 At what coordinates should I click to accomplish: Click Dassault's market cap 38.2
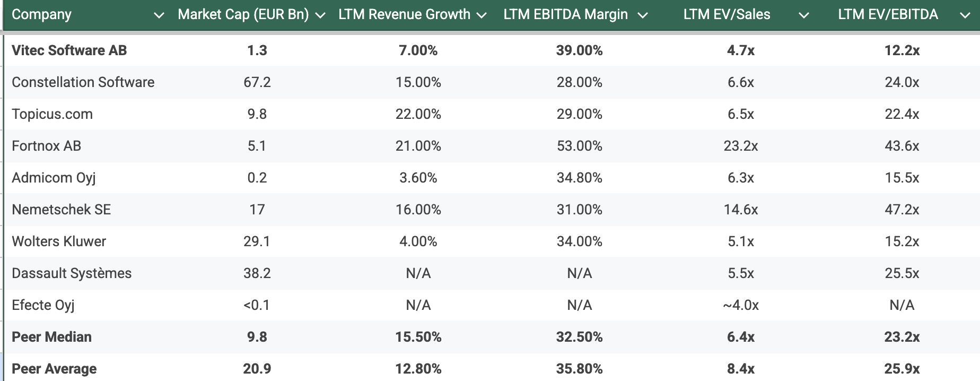257,273
